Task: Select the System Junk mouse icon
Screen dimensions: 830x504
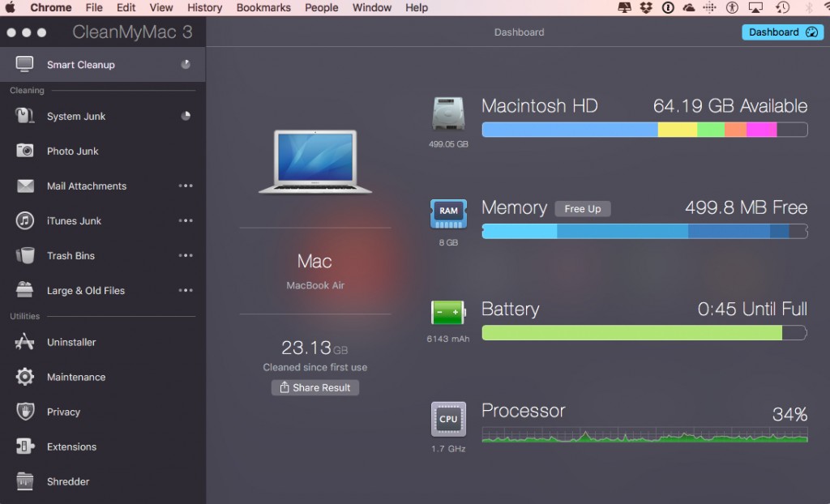Action: coord(24,115)
